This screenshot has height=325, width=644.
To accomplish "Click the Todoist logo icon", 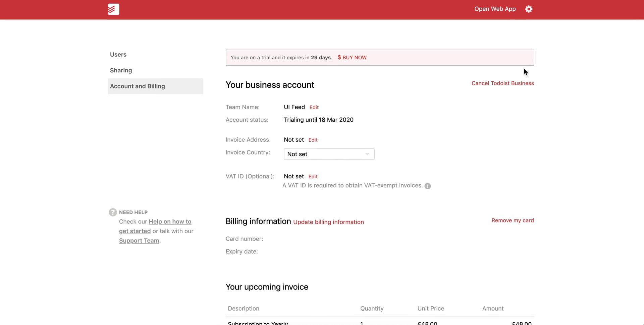I will coord(113,9).
